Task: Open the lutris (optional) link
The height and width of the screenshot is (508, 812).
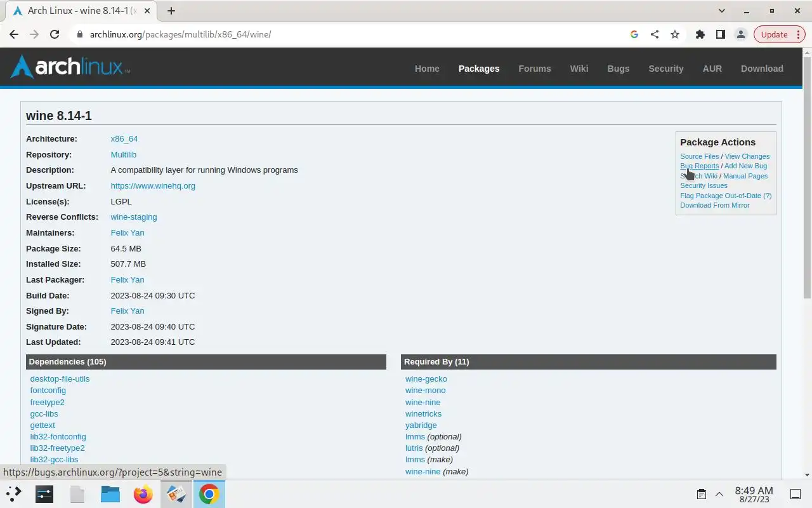Action: [x=414, y=448]
